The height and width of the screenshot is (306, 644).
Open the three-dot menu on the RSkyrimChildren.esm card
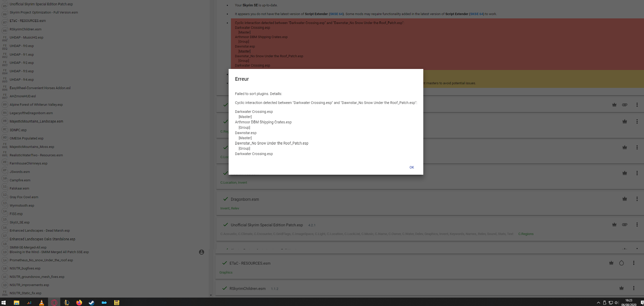634,288
